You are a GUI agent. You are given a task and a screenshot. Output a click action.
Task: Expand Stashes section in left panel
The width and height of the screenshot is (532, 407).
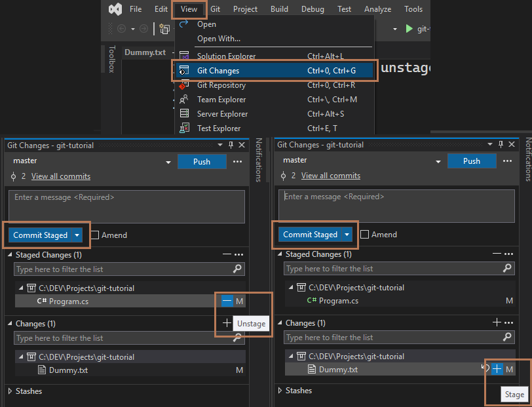pyautogui.click(x=10, y=391)
